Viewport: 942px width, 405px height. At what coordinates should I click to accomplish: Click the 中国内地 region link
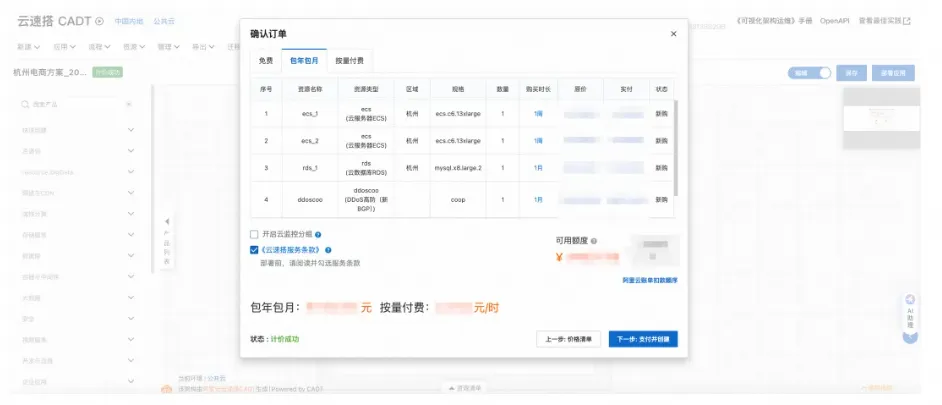point(129,21)
